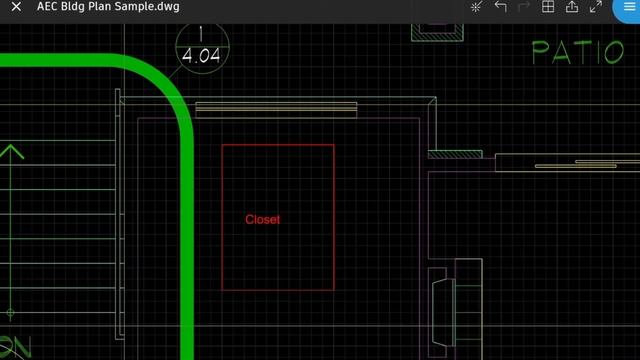Click the file name AEC Bldg Plan Sample.dwg
This screenshot has height=360, width=640.
(x=108, y=7)
